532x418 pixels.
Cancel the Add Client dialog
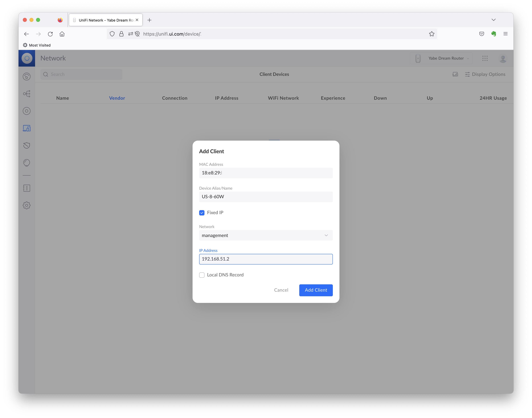point(281,290)
